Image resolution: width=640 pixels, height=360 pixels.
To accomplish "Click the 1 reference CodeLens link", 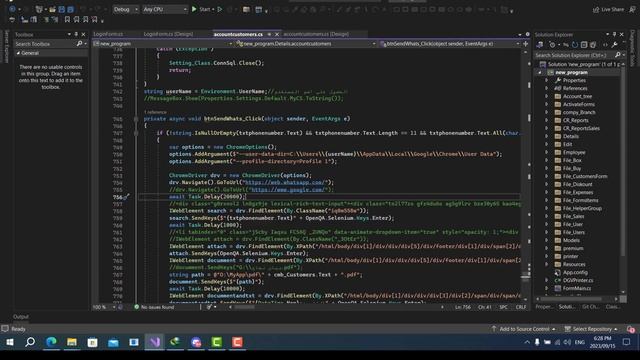I will tap(155, 112).
